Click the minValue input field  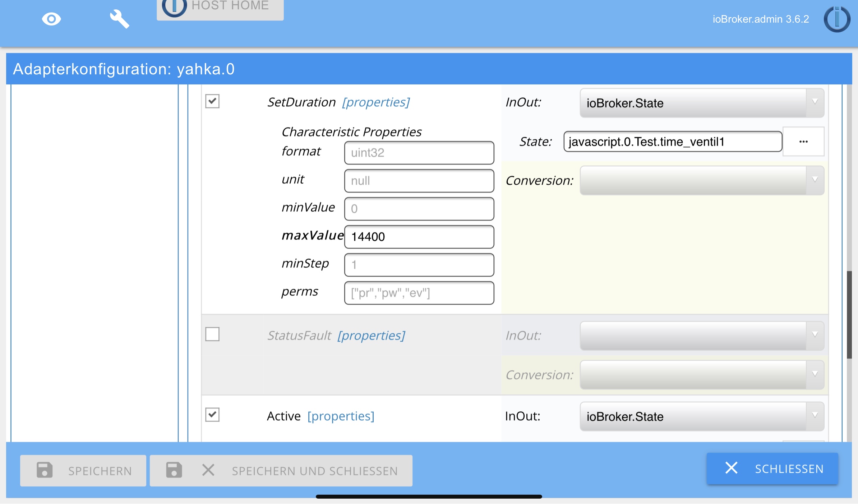point(419,209)
